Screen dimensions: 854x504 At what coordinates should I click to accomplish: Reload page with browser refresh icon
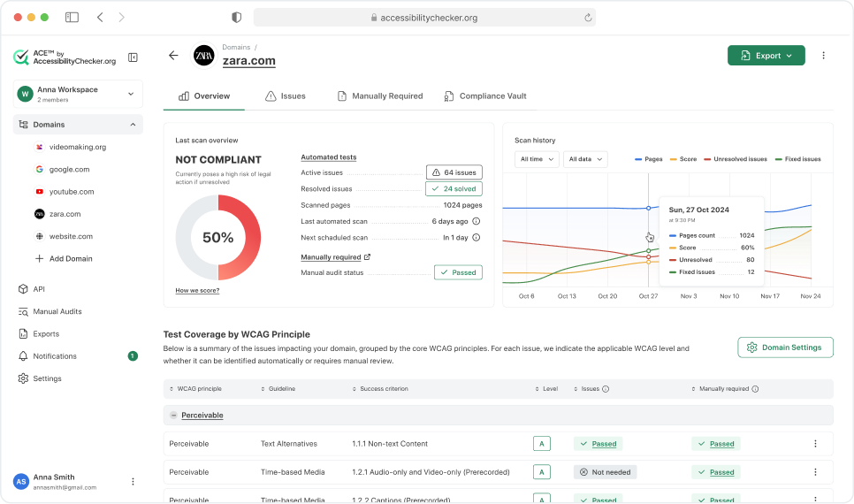tap(588, 18)
